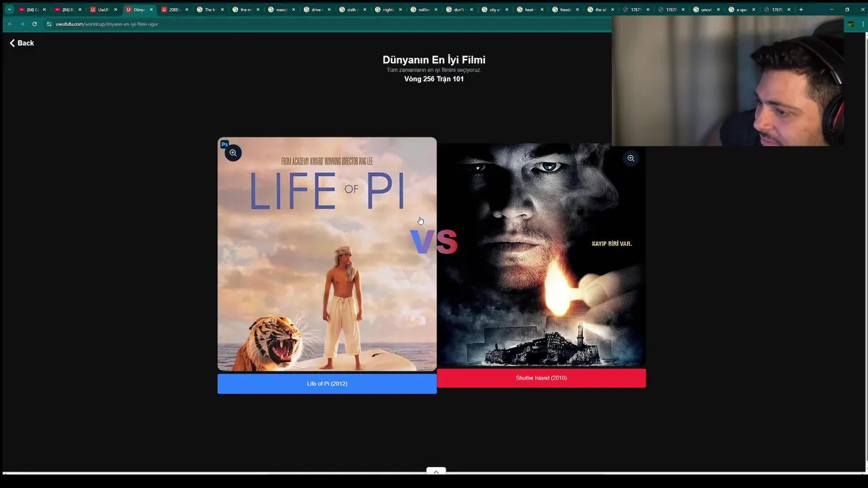Go back using the Back arrow link
The image size is (868, 488).
pyautogui.click(x=22, y=43)
